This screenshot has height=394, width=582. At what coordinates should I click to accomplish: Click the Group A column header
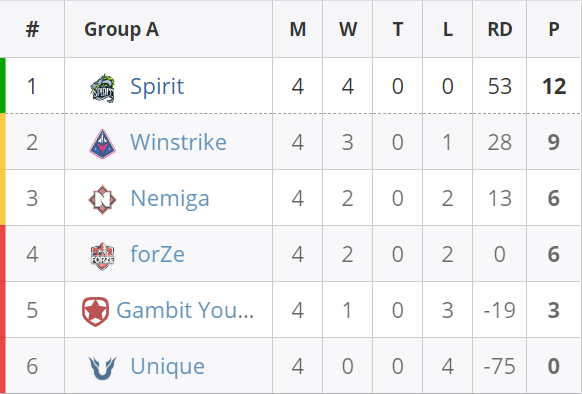coord(121,29)
